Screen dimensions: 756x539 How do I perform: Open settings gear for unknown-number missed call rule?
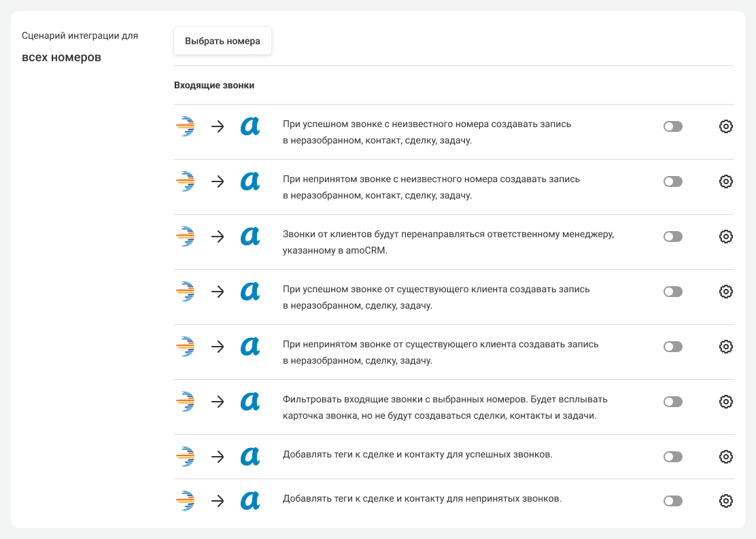coord(725,181)
